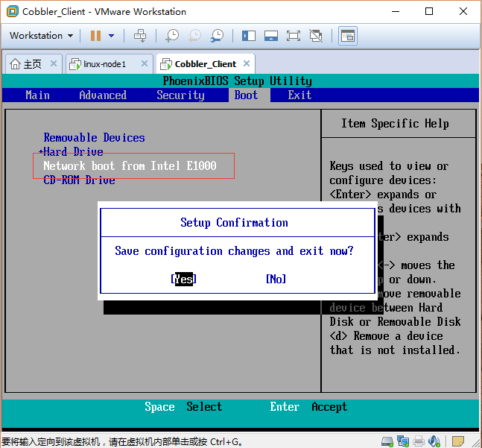Toggle Unity mode icon
Viewport: 482px width, 448px height.
tap(316, 36)
